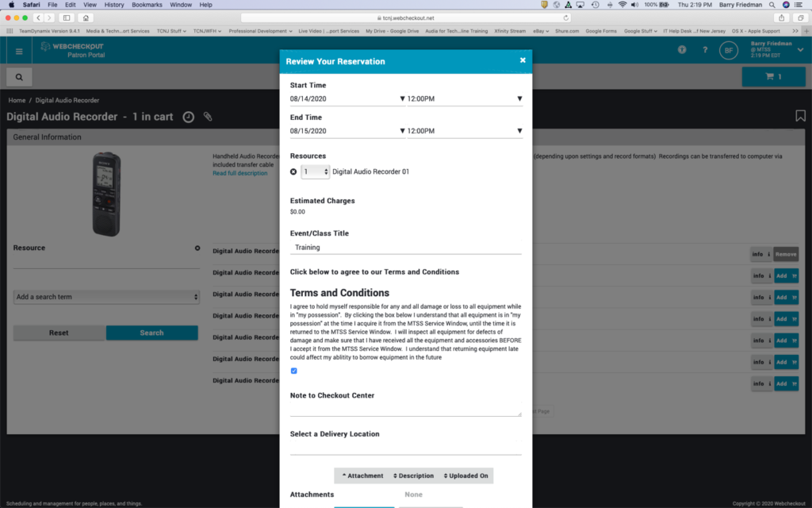
Task: Open the End Time hour dropdown
Action: 465,131
